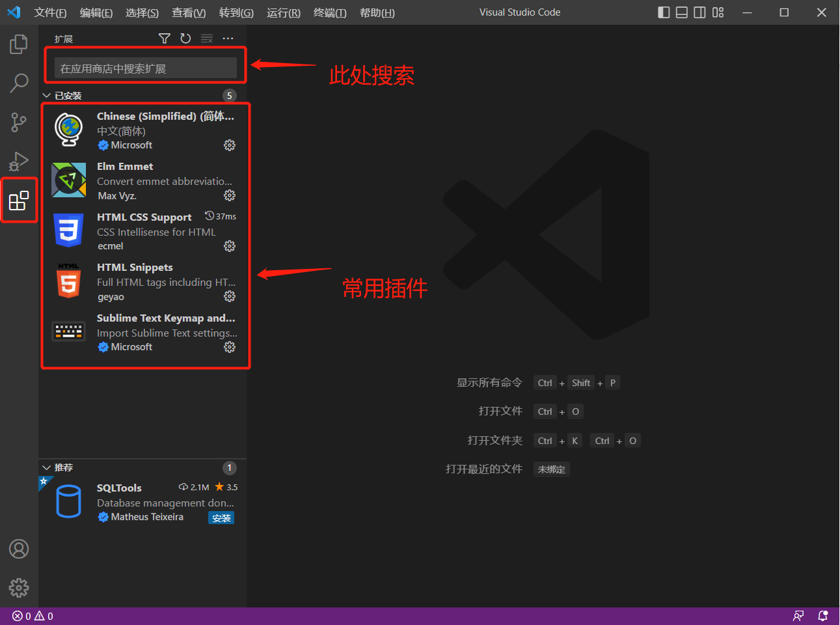Click the Elm Emmet extension logo
The height and width of the screenshot is (625, 840).
(x=68, y=180)
